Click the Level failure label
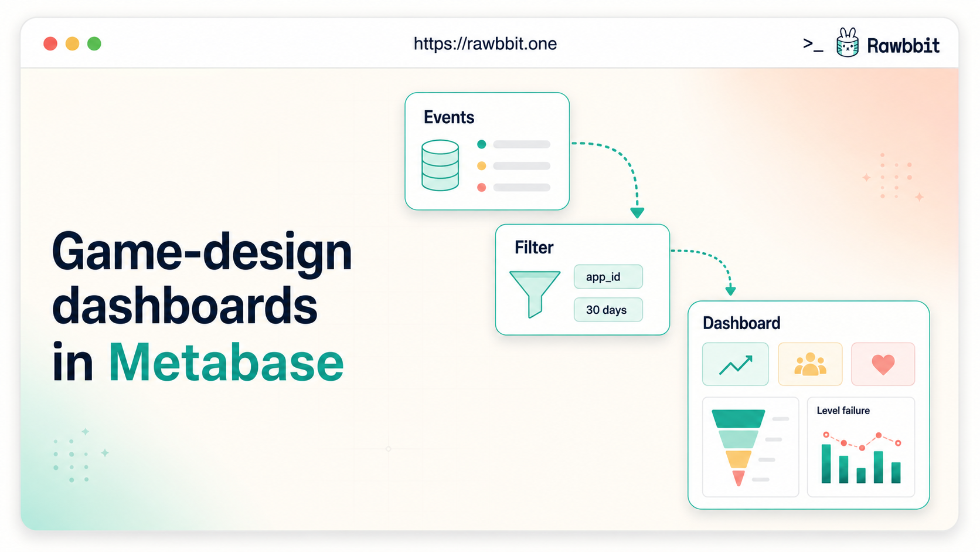 coord(843,411)
